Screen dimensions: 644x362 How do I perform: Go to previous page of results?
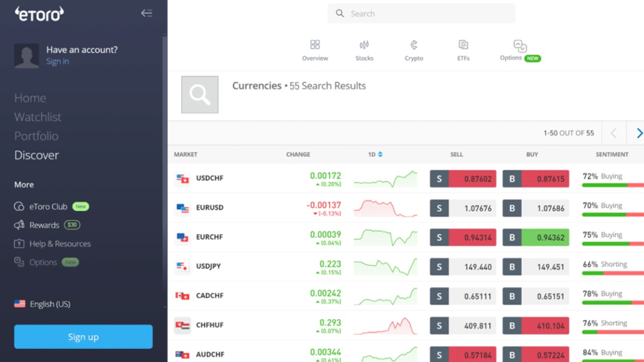coord(613,133)
